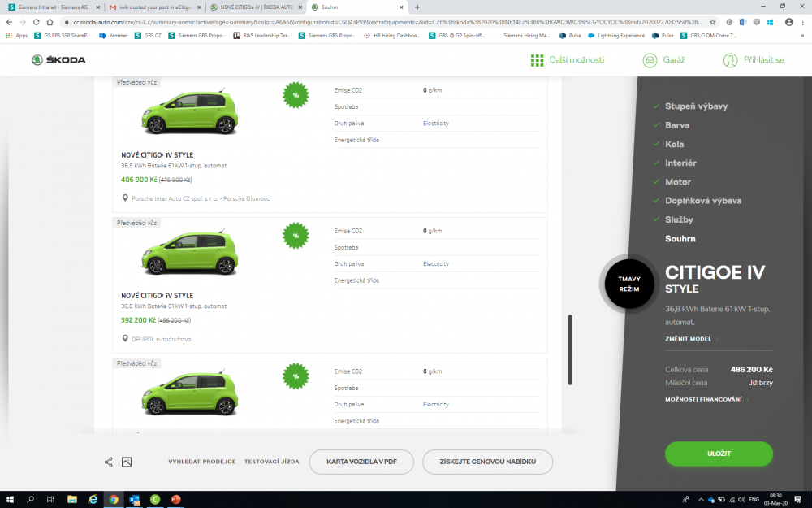Click car image priced 406 900 Kč
Image resolution: width=812 pixels, height=508 pixels.
189,111
